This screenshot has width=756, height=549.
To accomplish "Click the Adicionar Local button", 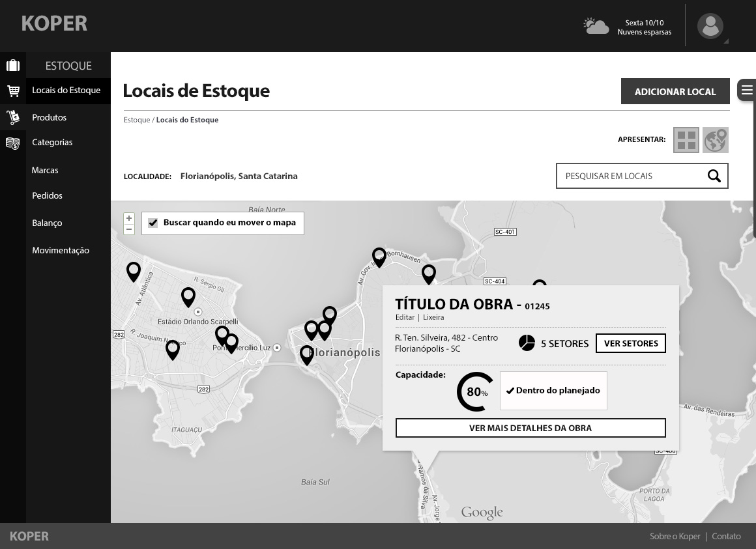I will 675,91.
